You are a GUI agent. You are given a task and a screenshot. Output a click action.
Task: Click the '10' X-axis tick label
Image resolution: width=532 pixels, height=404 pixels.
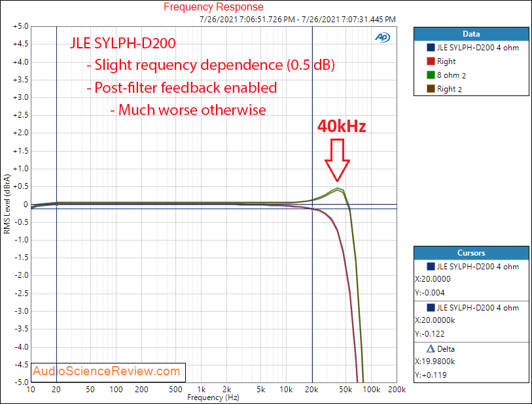(31, 390)
